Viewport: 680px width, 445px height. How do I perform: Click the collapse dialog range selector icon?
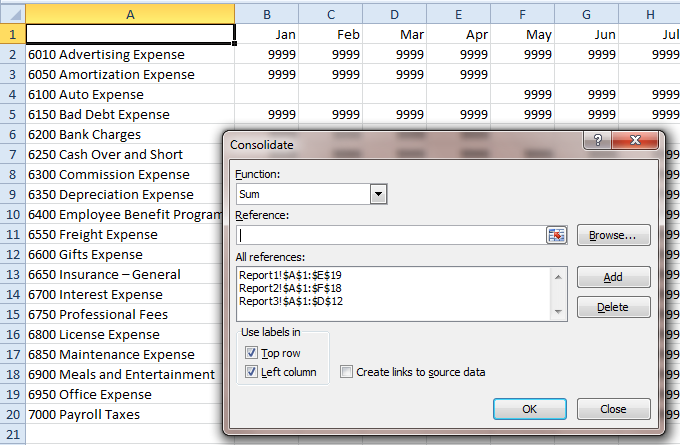point(556,235)
